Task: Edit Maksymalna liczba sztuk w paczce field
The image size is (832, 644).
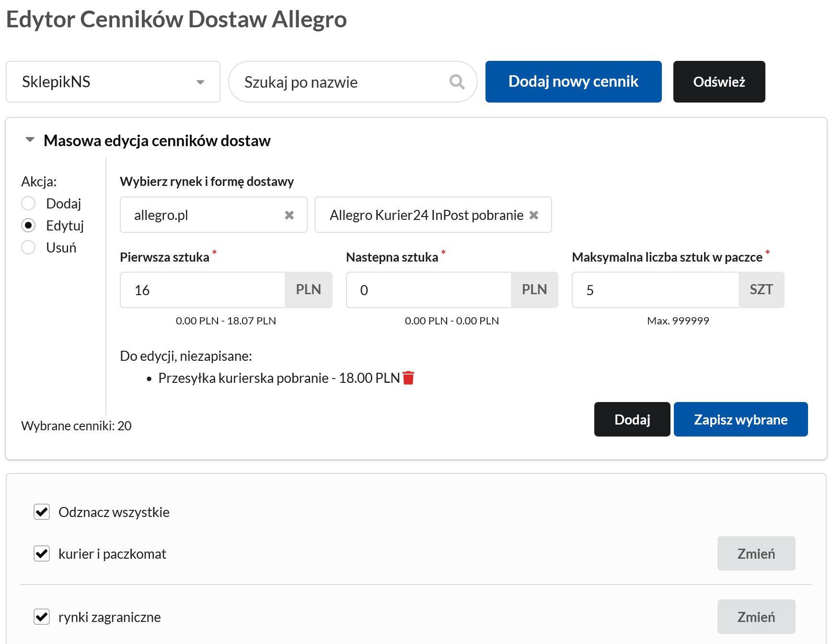Action: (x=655, y=290)
